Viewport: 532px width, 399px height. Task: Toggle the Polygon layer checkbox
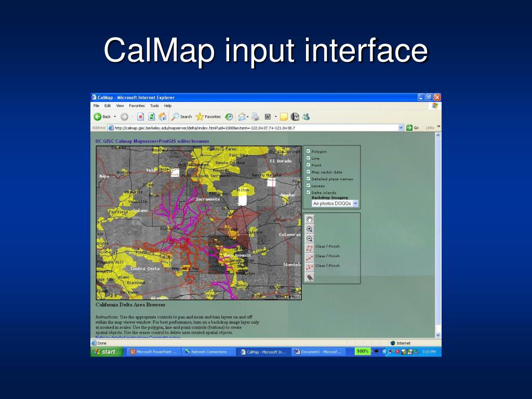309,151
